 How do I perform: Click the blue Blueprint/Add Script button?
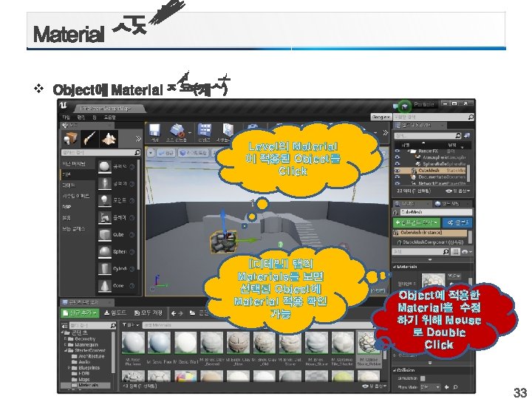(x=457, y=222)
